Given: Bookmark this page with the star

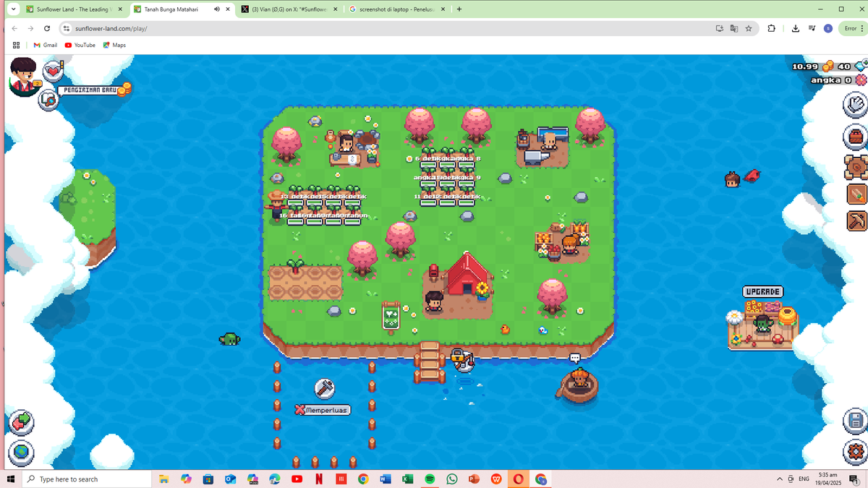Looking at the screenshot, I should pos(748,28).
